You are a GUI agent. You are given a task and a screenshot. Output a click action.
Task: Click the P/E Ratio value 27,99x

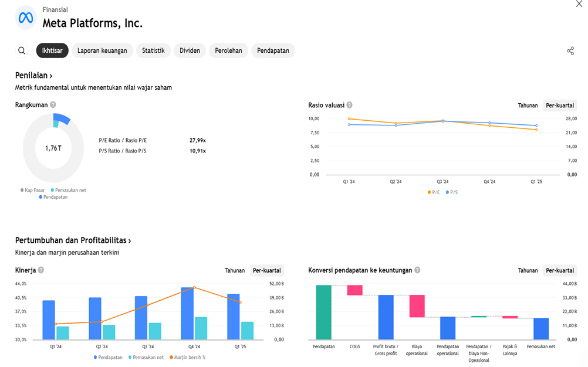tap(198, 141)
